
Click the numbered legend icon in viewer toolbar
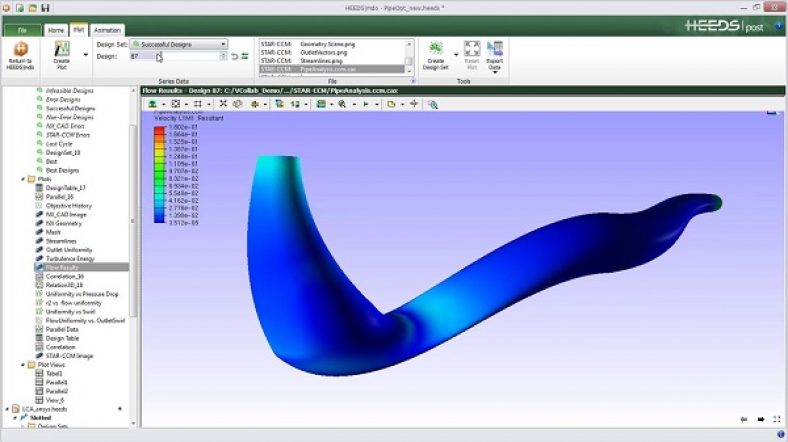click(x=296, y=104)
